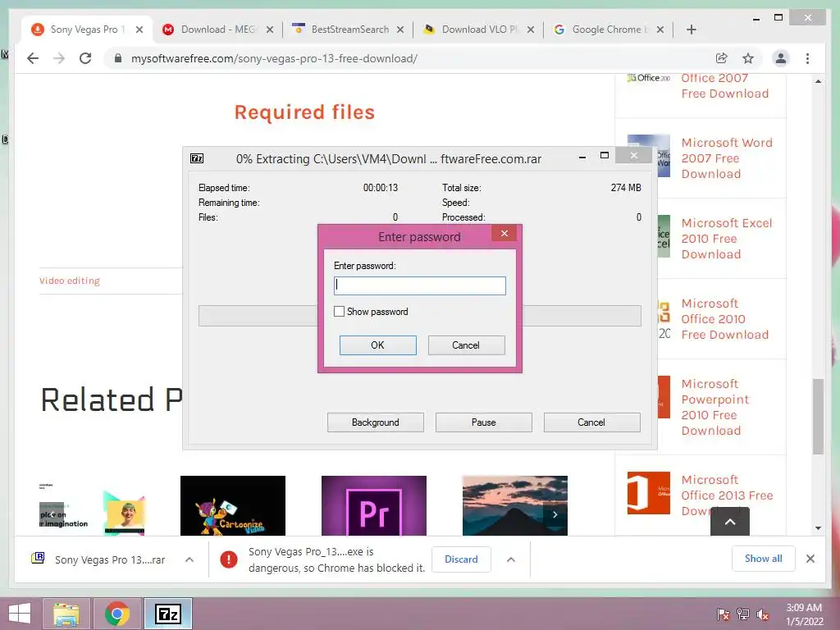Discard the blocked dangerous exe download
The image size is (840, 630).
tap(461, 559)
